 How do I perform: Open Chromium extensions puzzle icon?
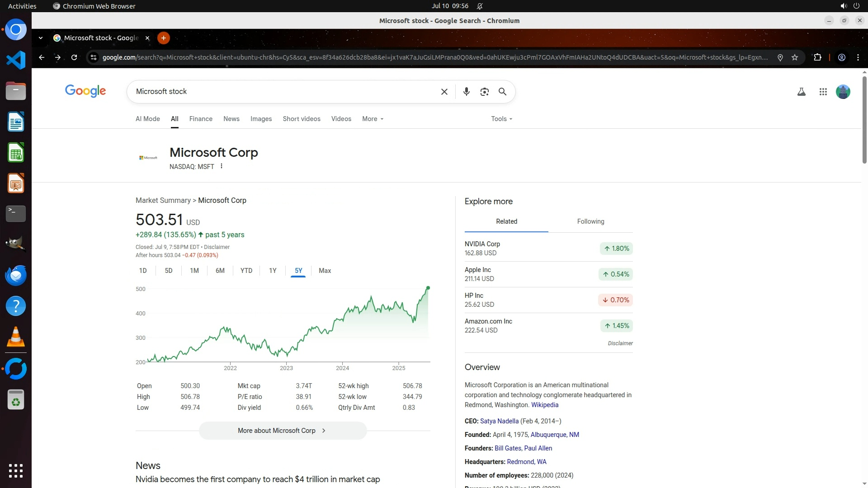(817, 57)
